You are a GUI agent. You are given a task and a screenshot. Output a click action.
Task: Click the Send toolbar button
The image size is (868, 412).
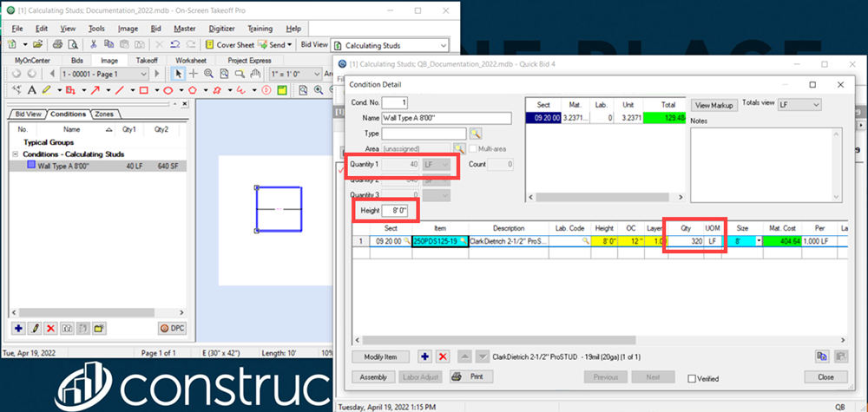[x=275, y=45]
